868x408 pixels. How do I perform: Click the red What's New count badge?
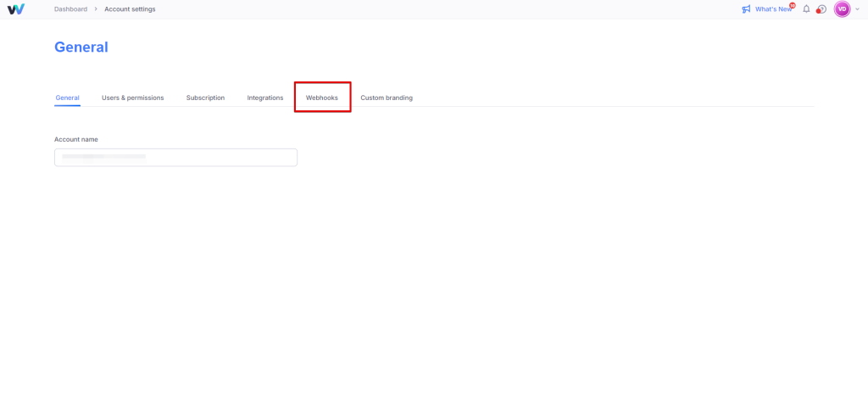click(793, 5)
